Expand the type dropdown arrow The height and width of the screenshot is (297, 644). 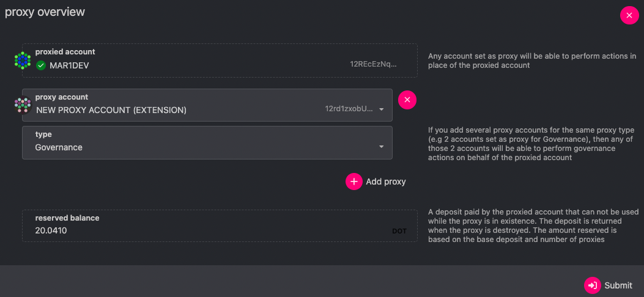click(382, 147)
